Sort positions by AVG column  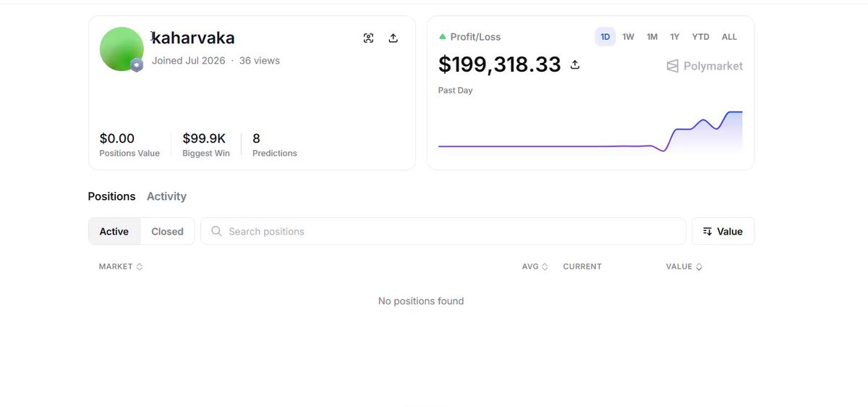pos(535,267)
